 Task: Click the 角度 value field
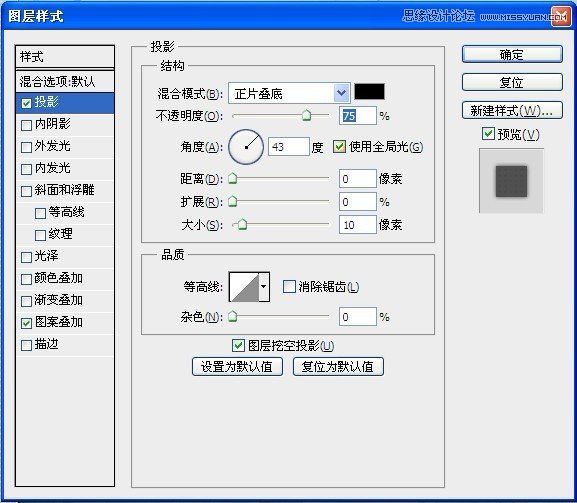pyautogui.click(x=288, y=147)
